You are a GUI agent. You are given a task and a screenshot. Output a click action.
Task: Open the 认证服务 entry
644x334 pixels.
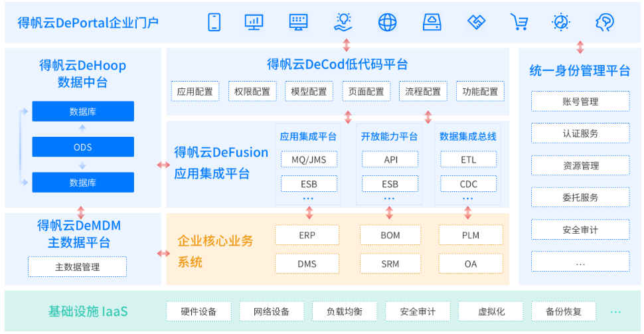580,133
